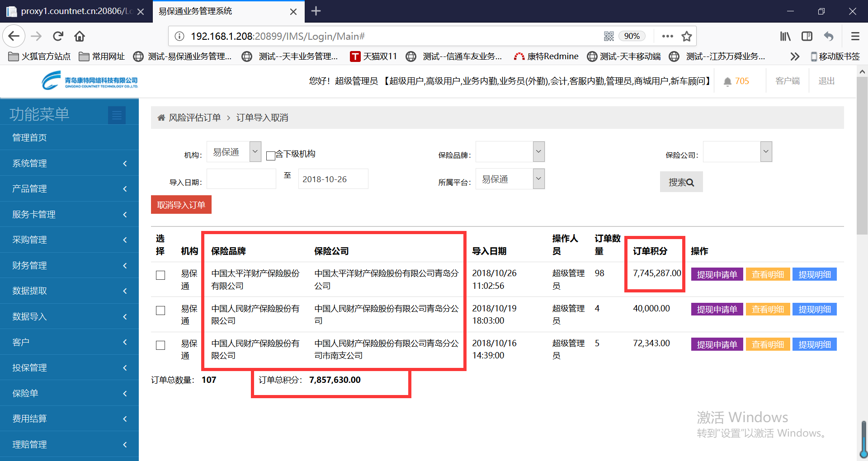The height and width of the screenshot is (461, 868).
Task: Open the 康特Redmine bookmark
Action: click(x=546, y=56)
